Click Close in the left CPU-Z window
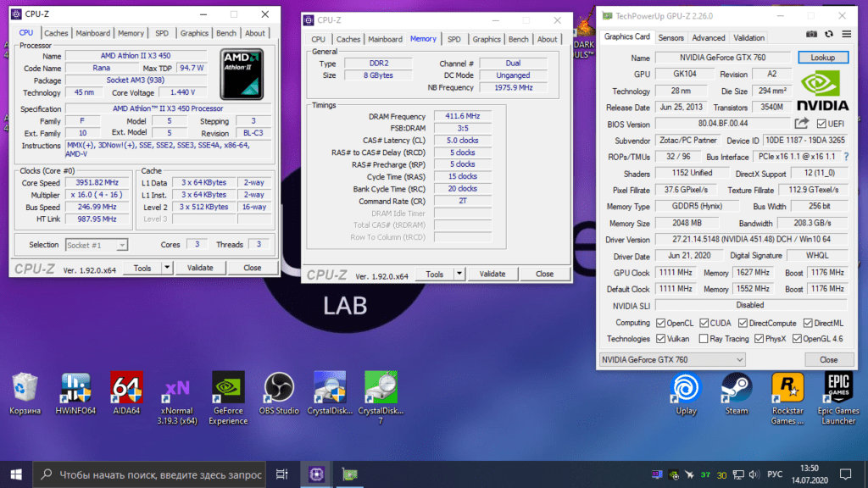Image resolution: width=868 pixels, height=488 pixels. [x=252, y=268]
